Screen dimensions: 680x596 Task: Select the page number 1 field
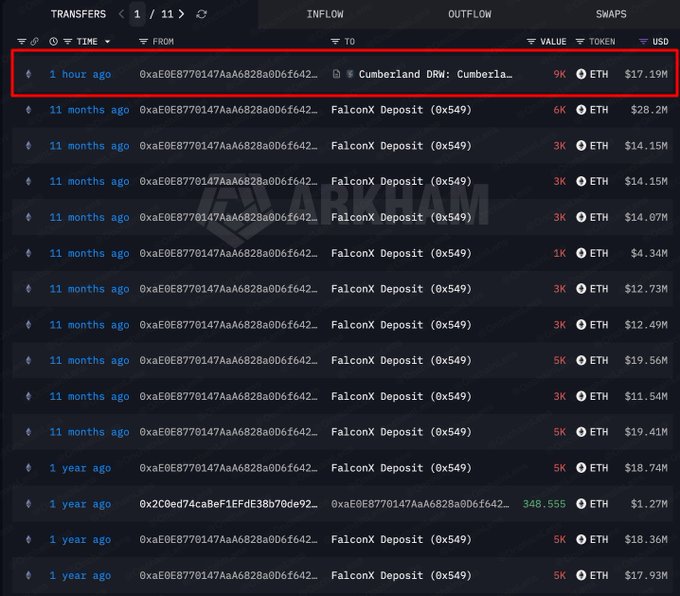click(137, 14)
